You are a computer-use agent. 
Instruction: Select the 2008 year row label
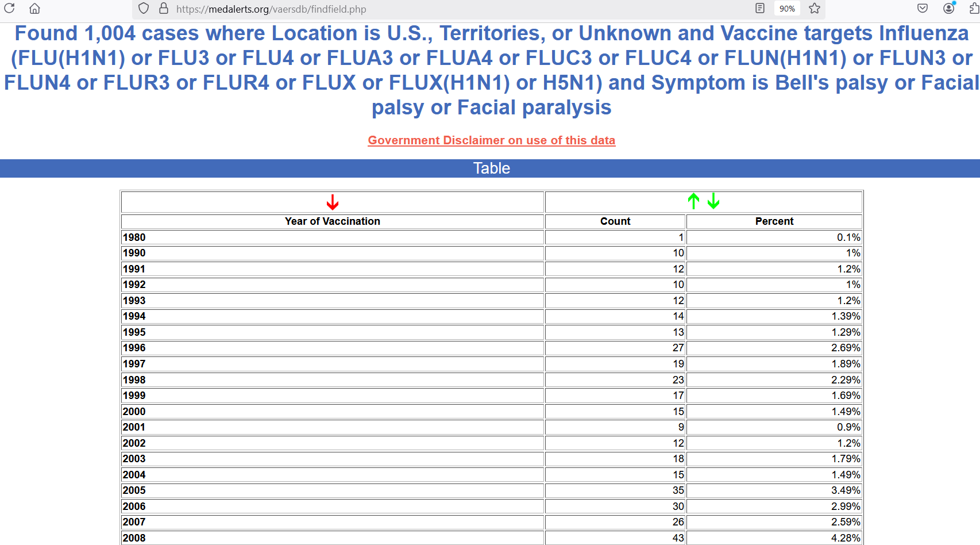point(134,538)
